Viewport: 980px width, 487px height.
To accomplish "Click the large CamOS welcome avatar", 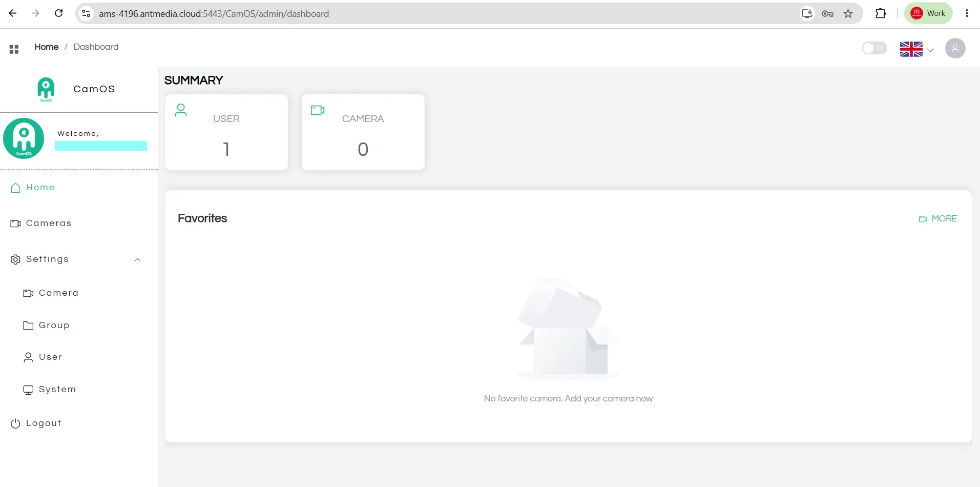I will [24, 138].
